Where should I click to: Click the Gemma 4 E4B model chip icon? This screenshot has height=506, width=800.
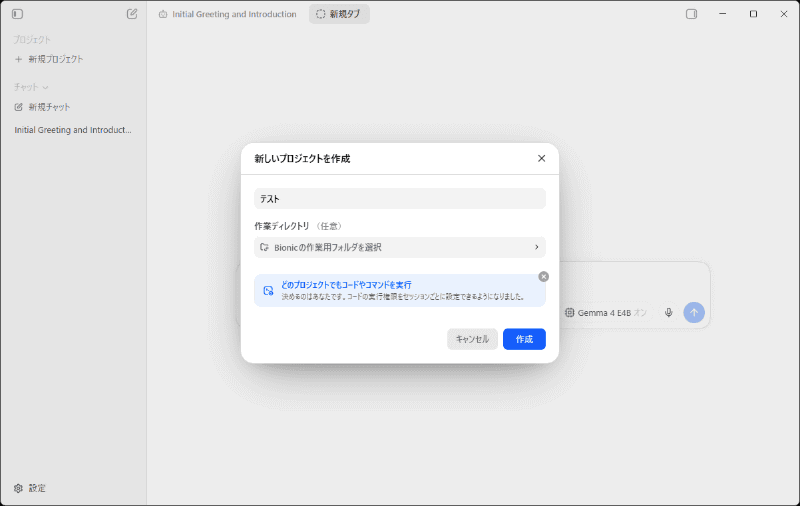569,313
